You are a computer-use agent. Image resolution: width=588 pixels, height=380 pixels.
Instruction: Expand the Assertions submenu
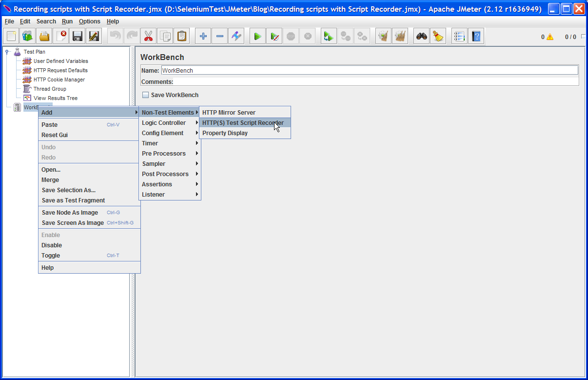170,184
